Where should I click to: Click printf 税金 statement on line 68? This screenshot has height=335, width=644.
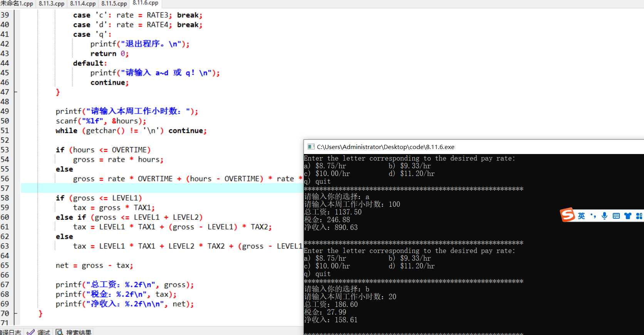pos(116,294)
